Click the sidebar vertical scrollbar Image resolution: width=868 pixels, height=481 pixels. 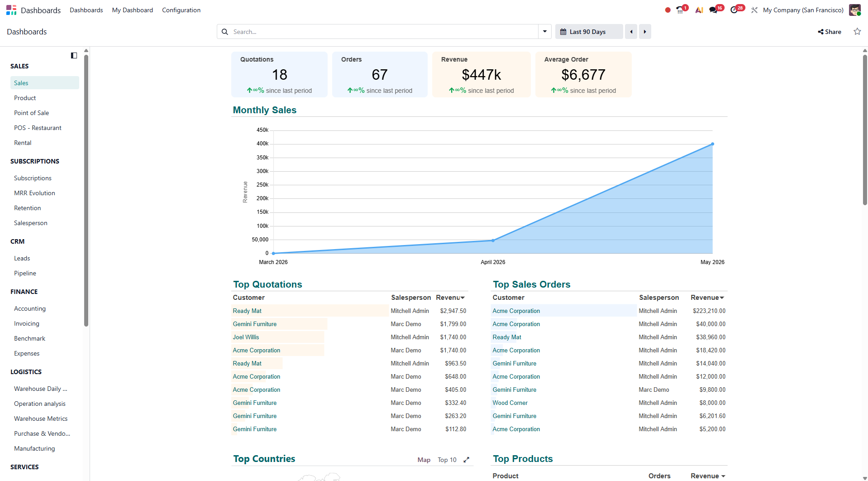click(x=86, y=190)
